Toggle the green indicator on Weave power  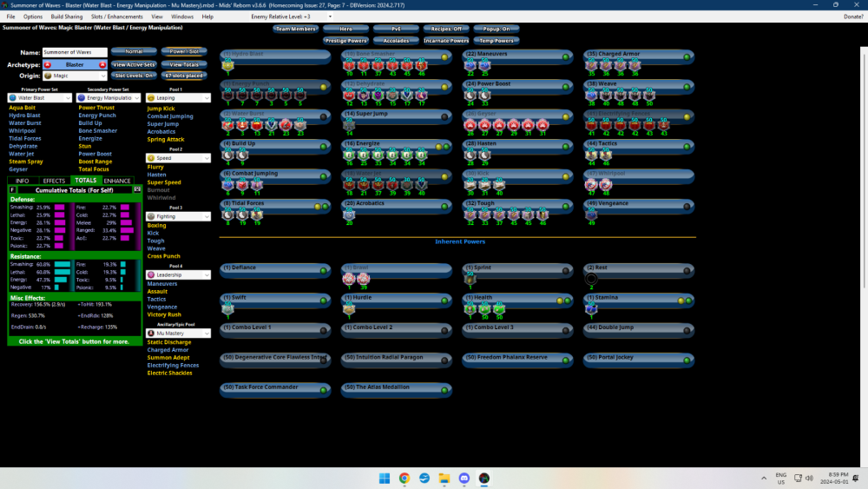coord(687,87)
